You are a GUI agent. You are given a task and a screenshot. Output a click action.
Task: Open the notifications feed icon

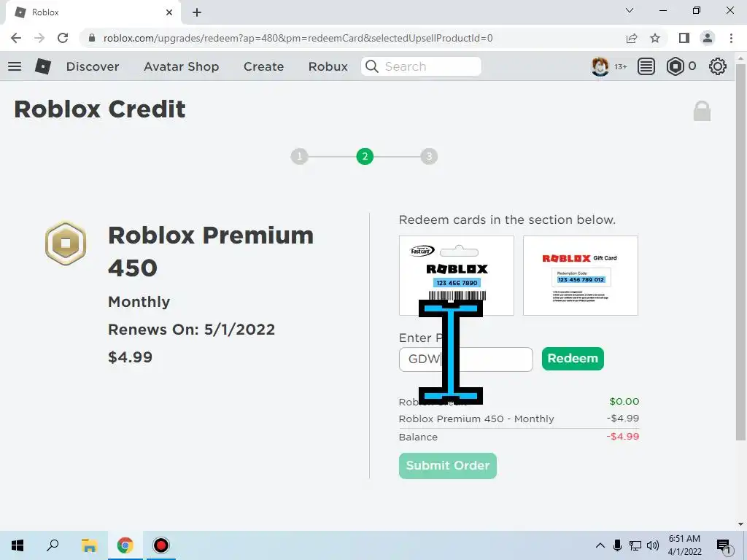tap(646, 66)
